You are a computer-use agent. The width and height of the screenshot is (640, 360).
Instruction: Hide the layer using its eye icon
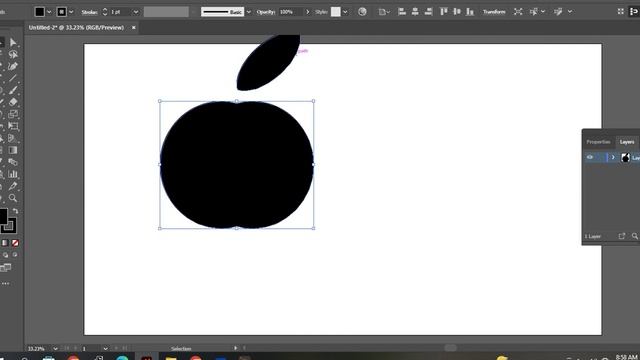[590, 157]
